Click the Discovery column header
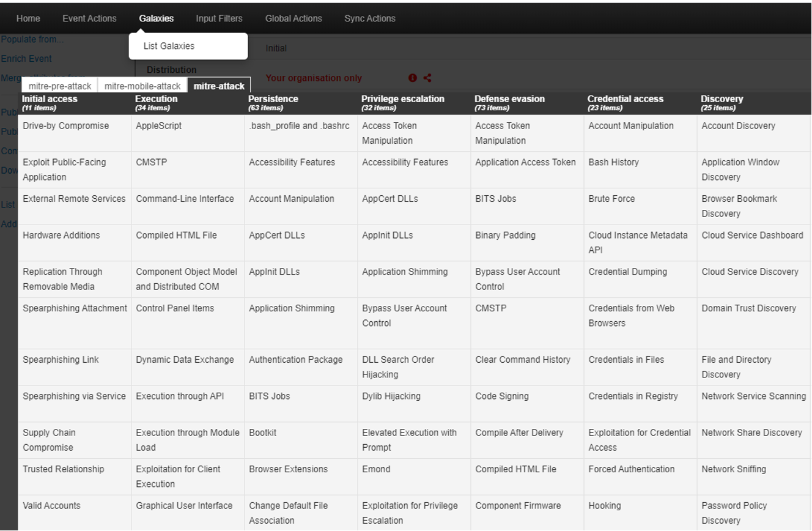The height and width of the screenshot is (531, 812). click(x=754, y=103)
